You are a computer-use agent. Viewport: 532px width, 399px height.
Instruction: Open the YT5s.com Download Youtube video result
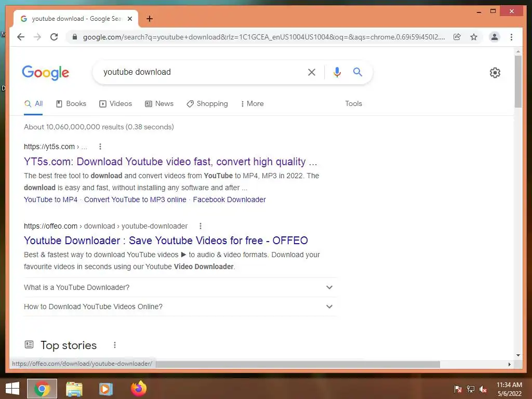click(170, 162)
